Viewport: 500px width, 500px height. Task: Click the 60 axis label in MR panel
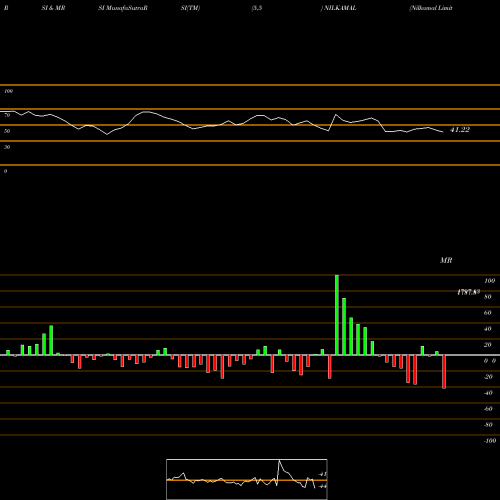pos(488,313)
